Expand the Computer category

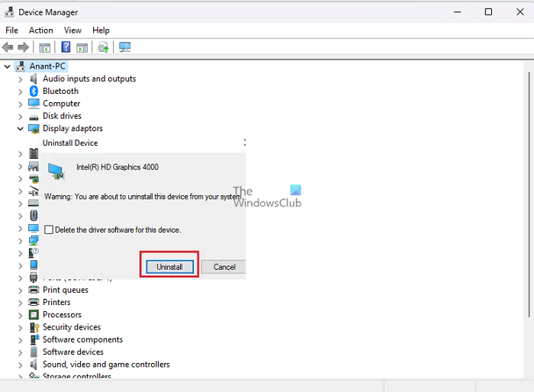[x=21, y=104]
